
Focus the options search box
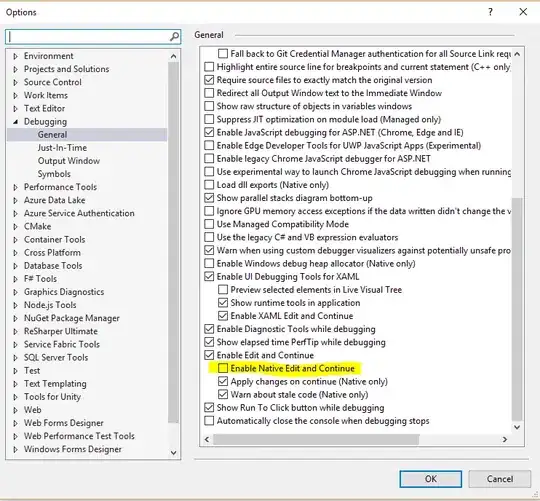88,36
